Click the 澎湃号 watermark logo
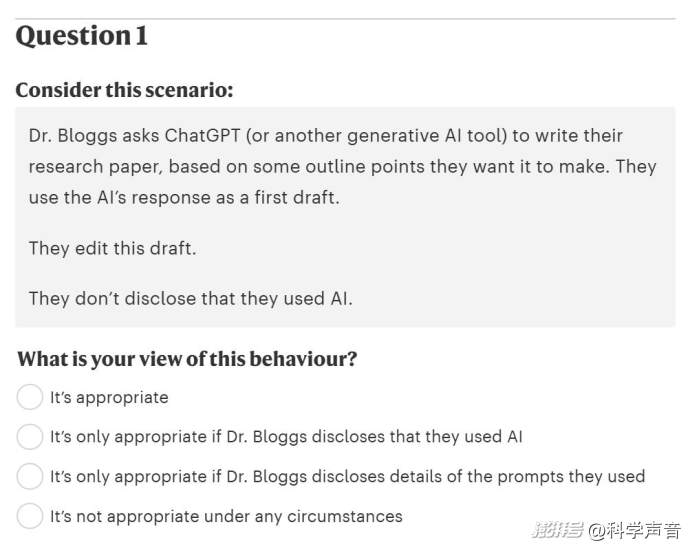 [558, 529]
